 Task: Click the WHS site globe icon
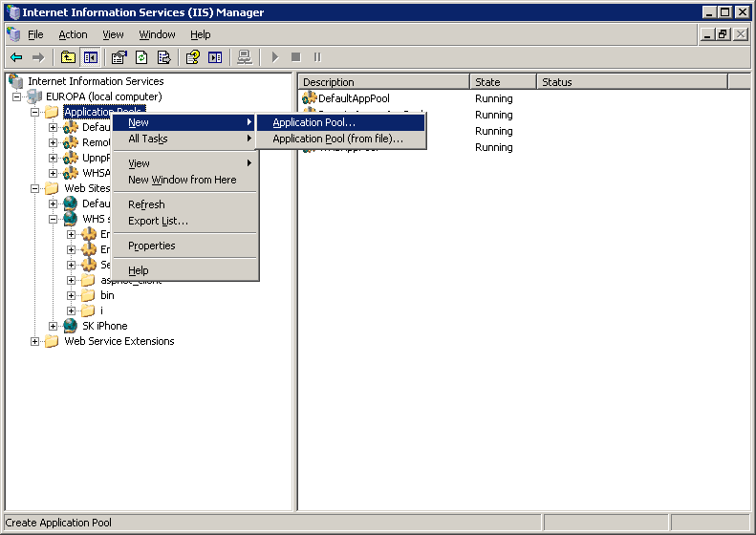pyautogui.click(x=71, y=219)
